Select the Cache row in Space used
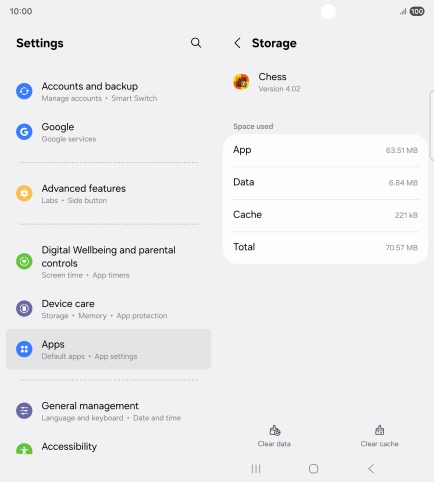434x482 pixels. pyautogui.click(x=325, y=215)
